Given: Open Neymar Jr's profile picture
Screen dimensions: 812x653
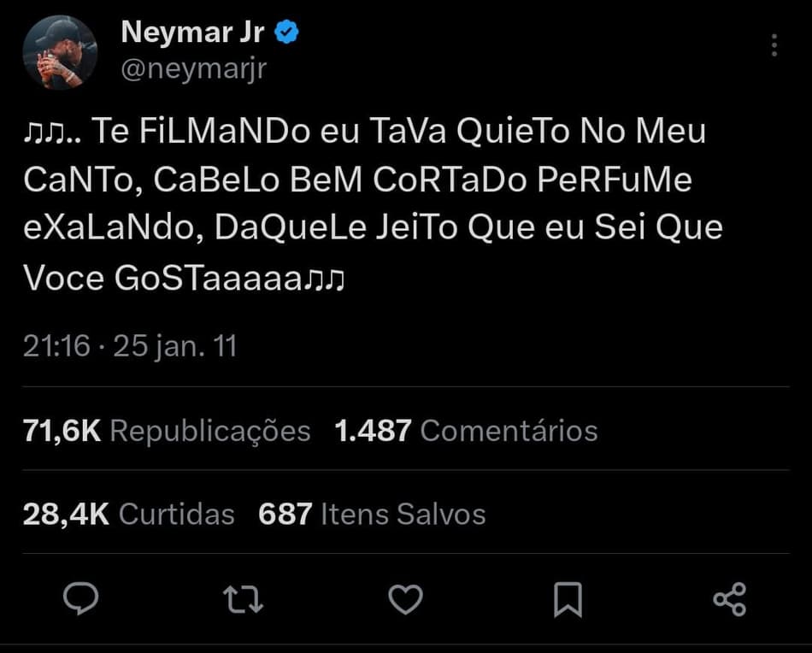Looking at the screenshot, I should pos(59,52).
